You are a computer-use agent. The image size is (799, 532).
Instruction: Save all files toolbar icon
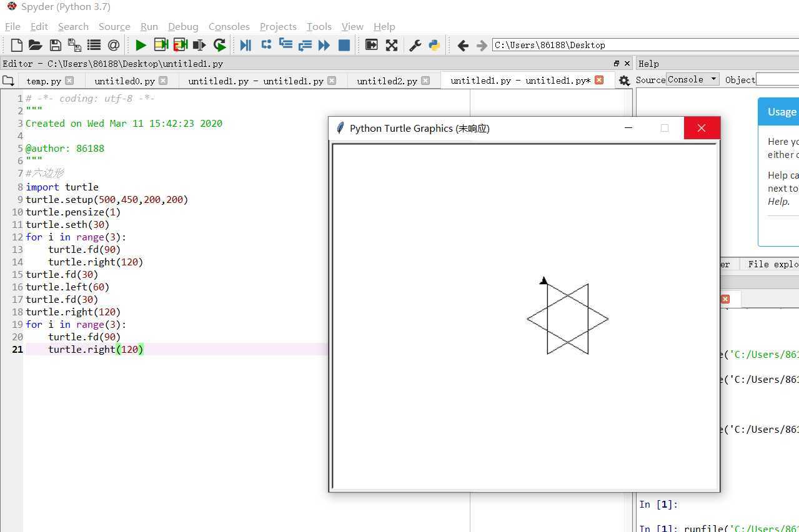point(74,45)
